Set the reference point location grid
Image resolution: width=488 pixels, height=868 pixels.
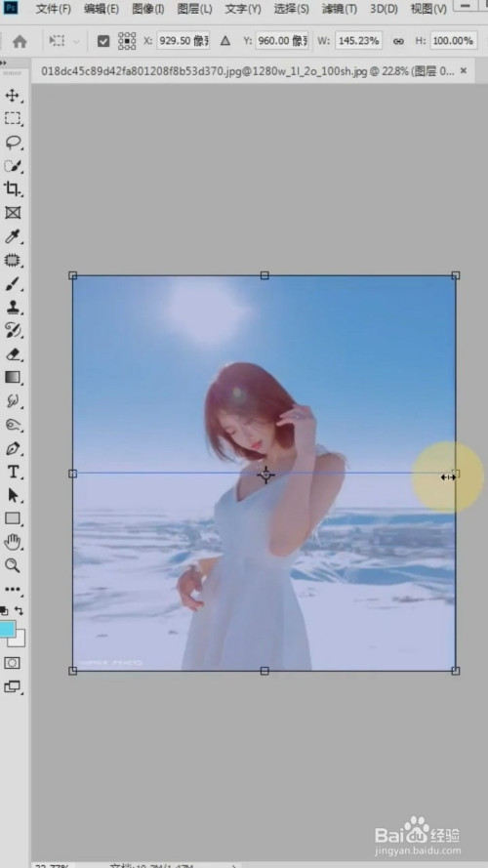127,41
